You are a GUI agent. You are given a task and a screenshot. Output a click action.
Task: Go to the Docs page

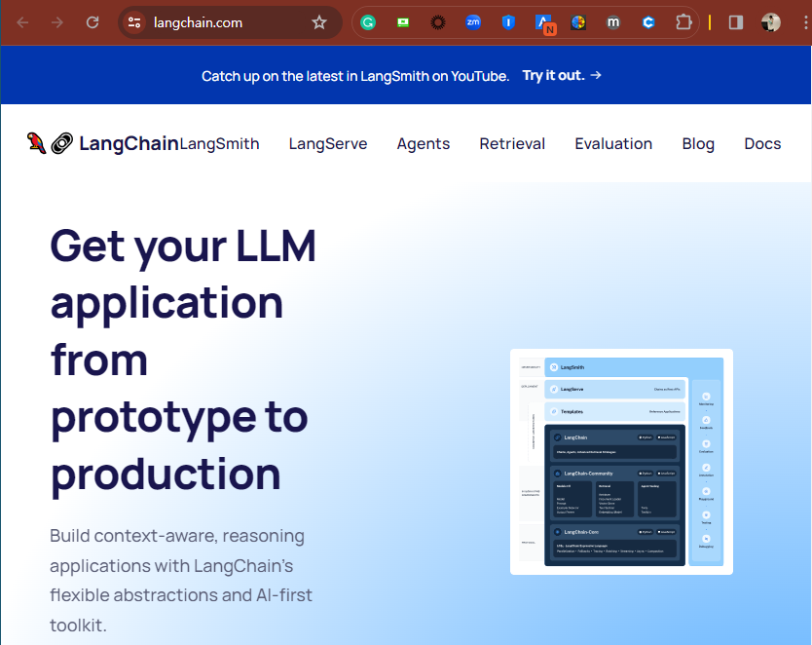coord(762,143)
